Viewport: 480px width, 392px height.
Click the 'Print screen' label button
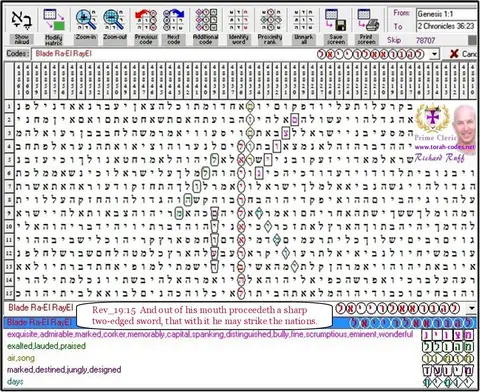pos(366,39)
